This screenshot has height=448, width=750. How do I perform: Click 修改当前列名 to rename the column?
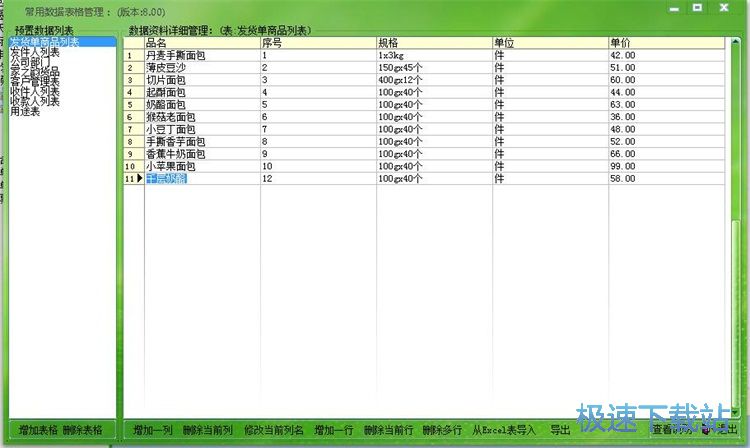pos(274,430)
